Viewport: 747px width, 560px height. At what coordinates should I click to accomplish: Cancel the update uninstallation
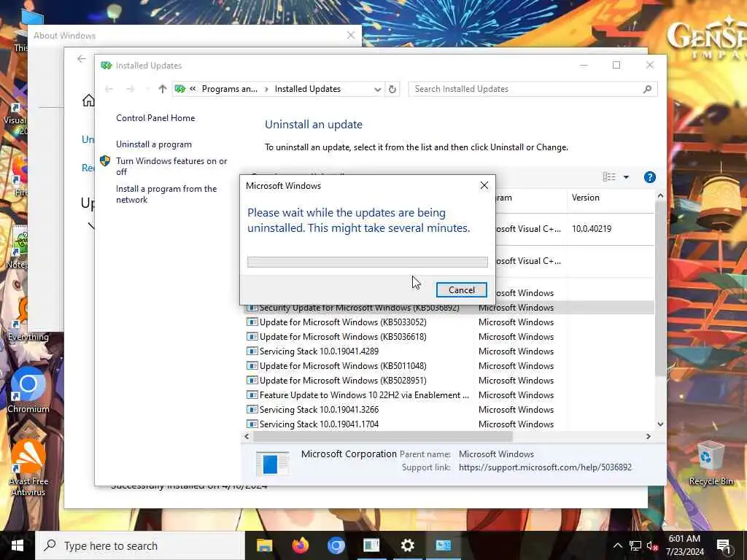point(461,290)
